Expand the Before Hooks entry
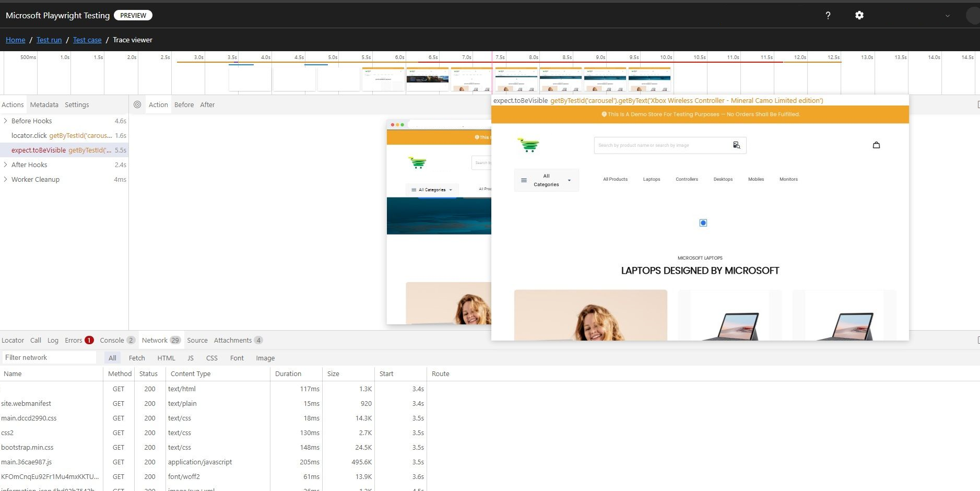Viewport: 980px width, 491px height. (5, 121)
